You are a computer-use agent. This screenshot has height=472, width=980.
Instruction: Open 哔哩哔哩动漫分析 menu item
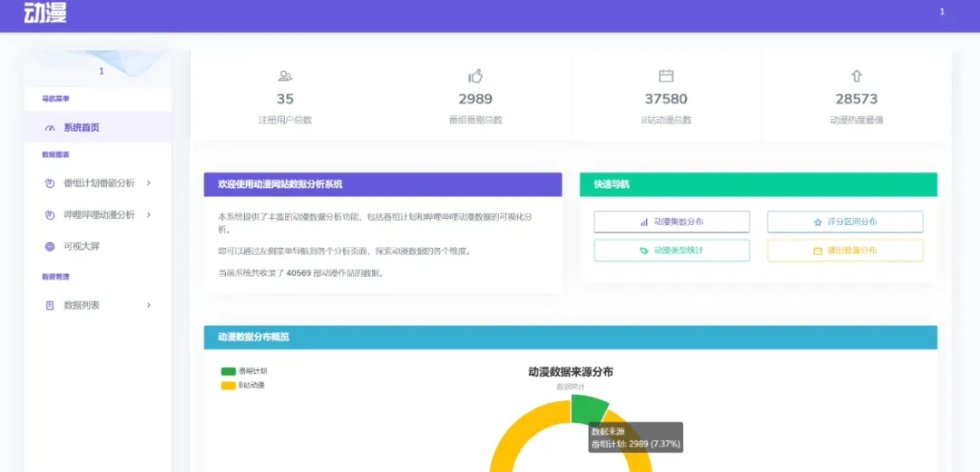98,214
